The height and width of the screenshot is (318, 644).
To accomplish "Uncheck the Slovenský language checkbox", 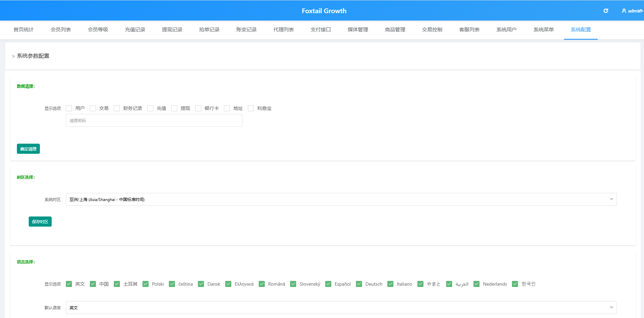I will 293,284.
